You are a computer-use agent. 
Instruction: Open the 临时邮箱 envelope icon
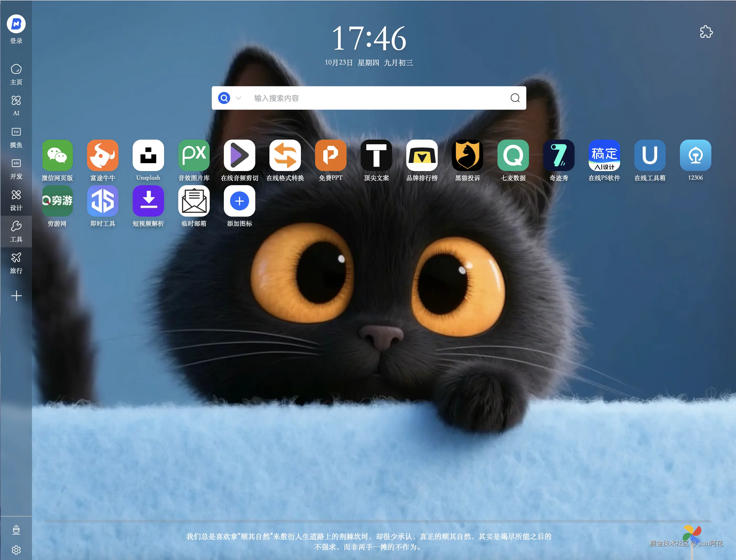point(194,201)
